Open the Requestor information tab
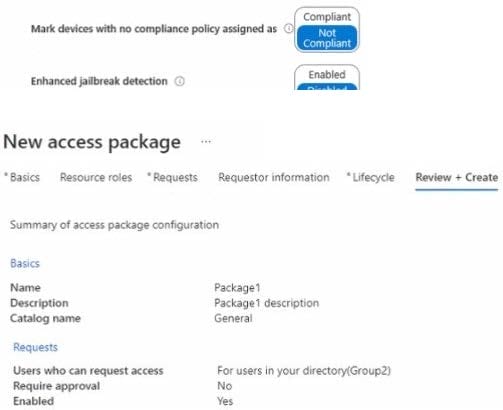 click(274, 177)
